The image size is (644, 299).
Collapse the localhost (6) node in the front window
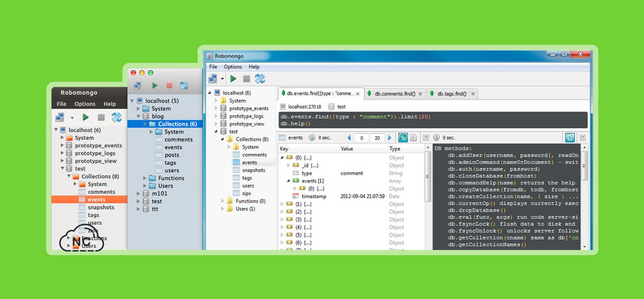tap(210, 93)
